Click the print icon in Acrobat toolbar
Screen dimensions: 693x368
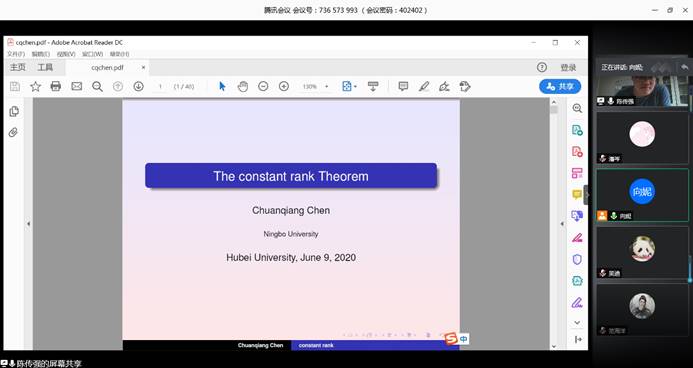(56, 86)
